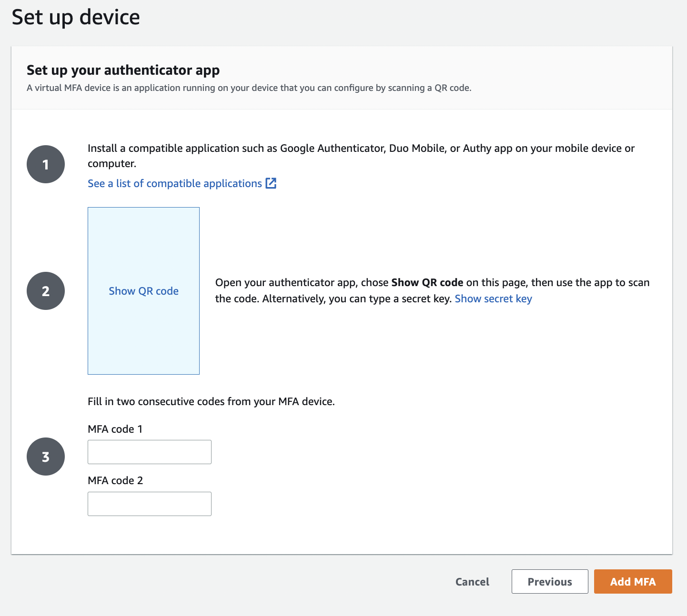Cancel the MFA device setup
687x616 pixels.
pos(472,582)
